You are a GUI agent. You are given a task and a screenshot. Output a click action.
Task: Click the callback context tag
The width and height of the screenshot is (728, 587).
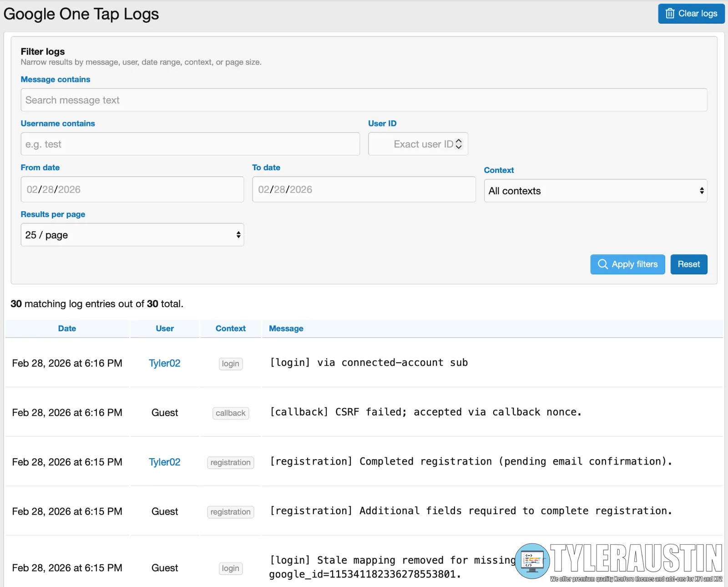(230, 413)
